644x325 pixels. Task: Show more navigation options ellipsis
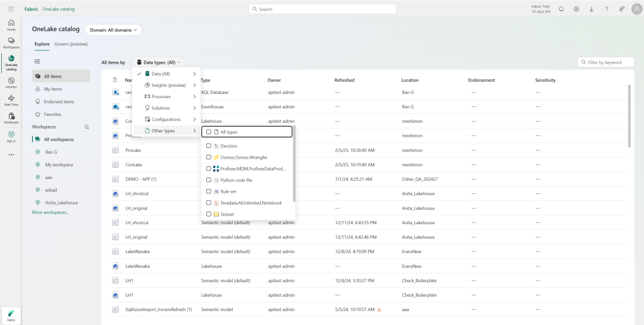coord(11,155)
